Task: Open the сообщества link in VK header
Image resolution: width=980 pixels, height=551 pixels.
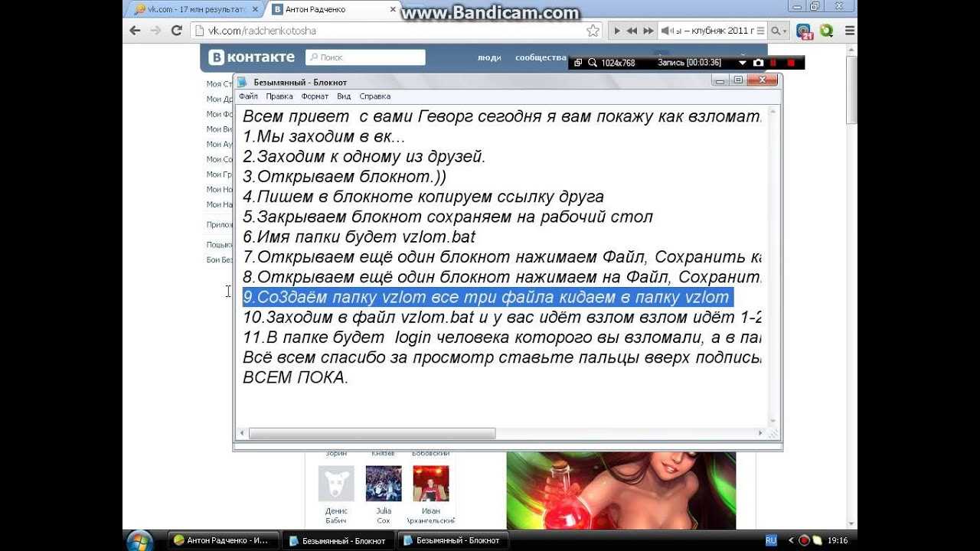Action: tap(541, 57)
